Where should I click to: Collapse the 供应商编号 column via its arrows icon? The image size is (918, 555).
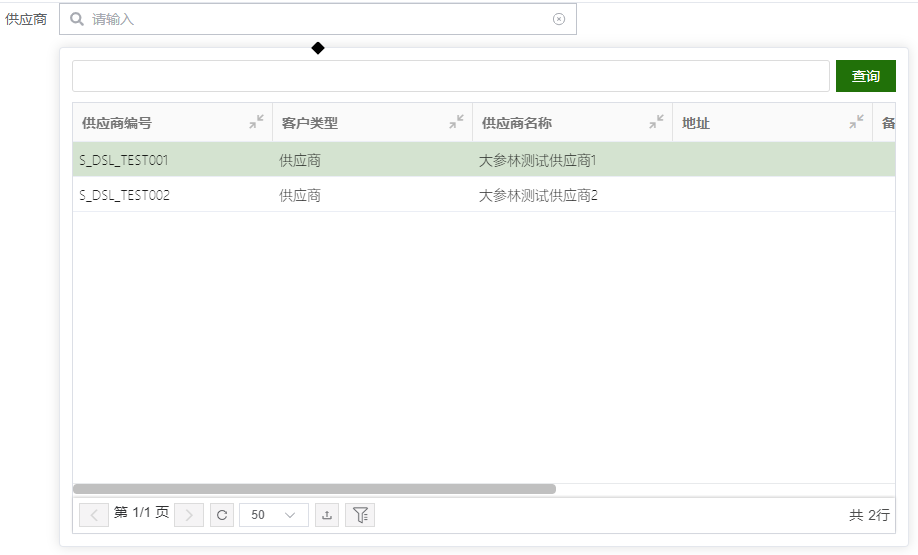[256, 122]
